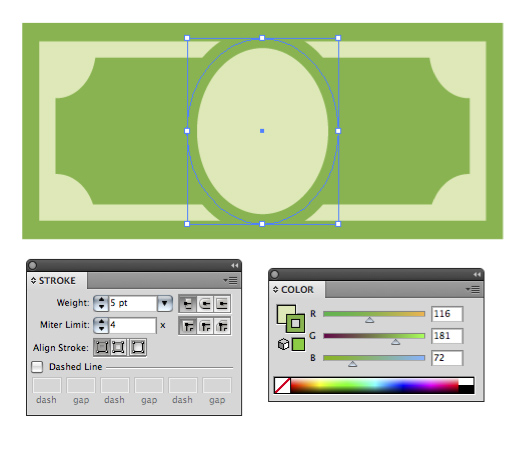Align stroke to outside

[x=138, y=347]
